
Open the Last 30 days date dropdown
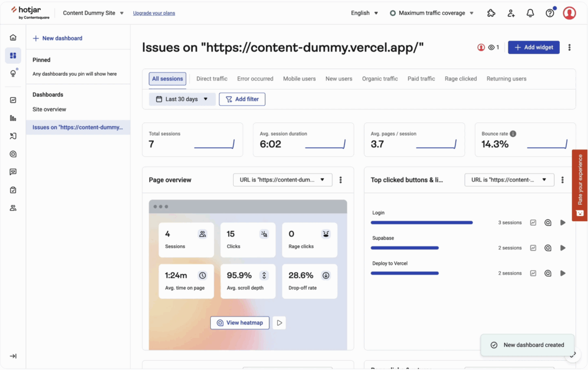click(181, 99)
